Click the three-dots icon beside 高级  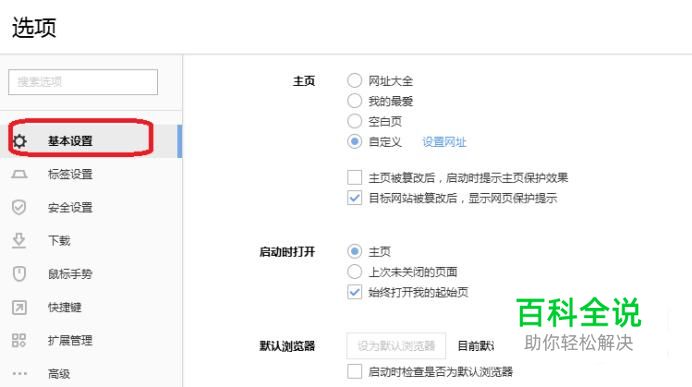coord(19,374)
